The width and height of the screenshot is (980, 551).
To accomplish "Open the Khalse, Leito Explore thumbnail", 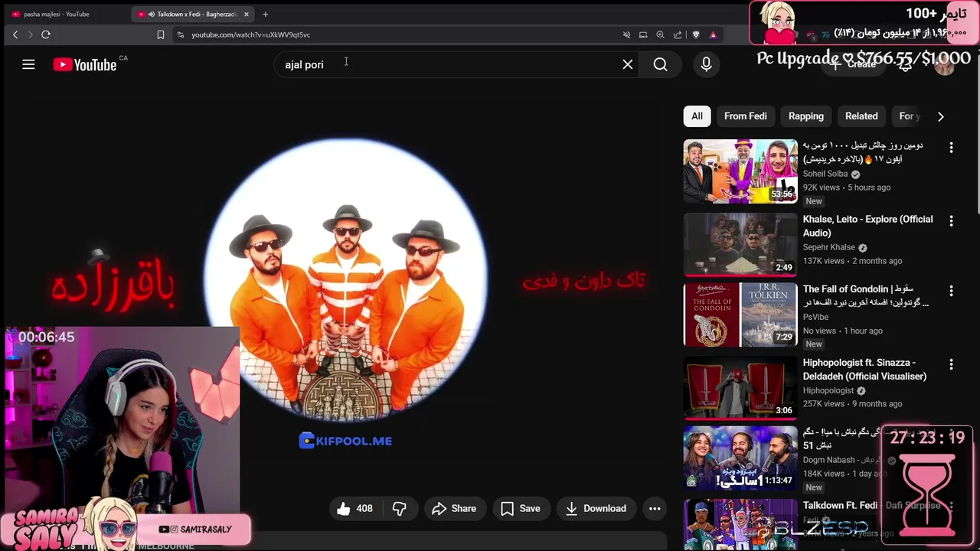I will tap(740, 244).
